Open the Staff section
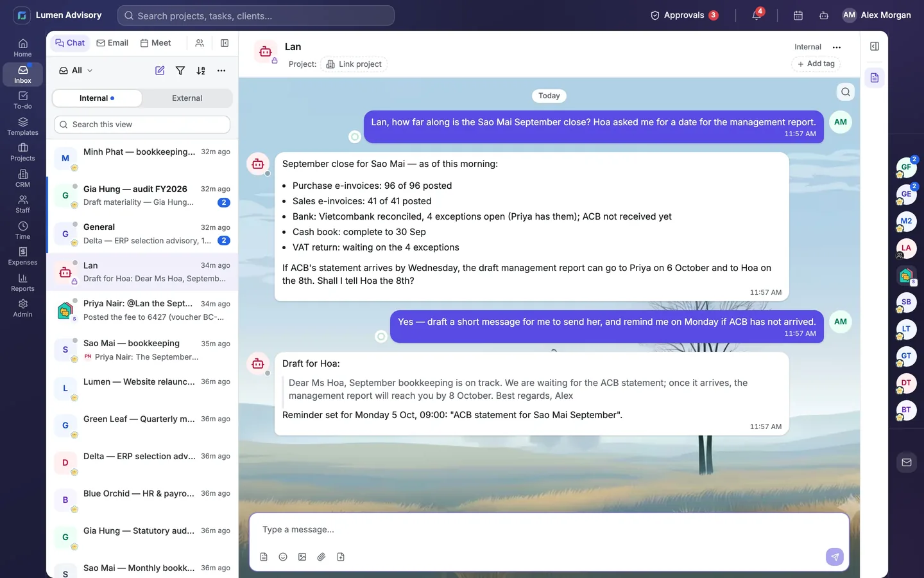The height and width of the screenshot is (578, 924). coord(22,204)
